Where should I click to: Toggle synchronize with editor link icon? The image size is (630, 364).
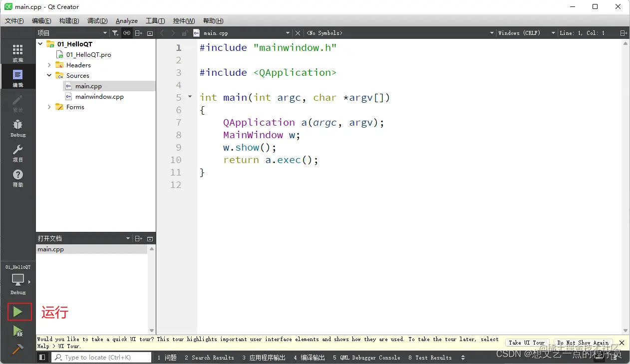tap(127, 33)
